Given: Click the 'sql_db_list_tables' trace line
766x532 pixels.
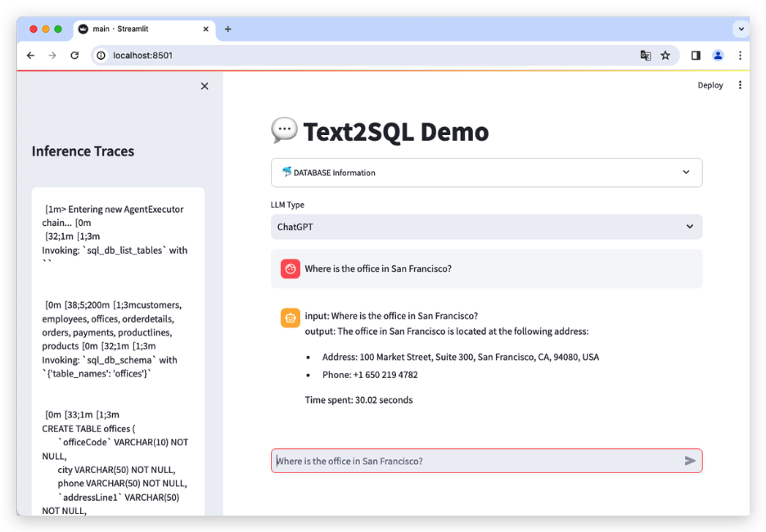Looking at the screenshot, I should pyautogui.click(x=115, y=250).
